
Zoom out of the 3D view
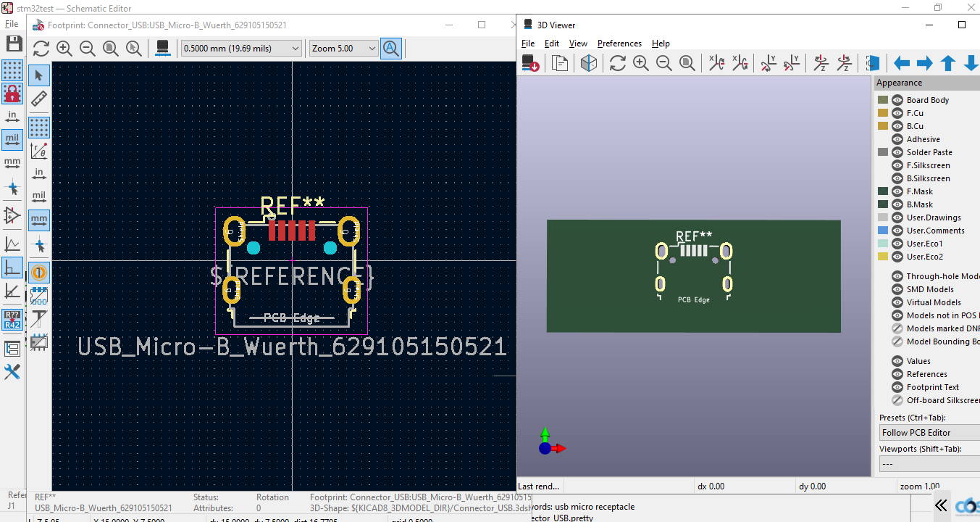click(x=663, y=63)
